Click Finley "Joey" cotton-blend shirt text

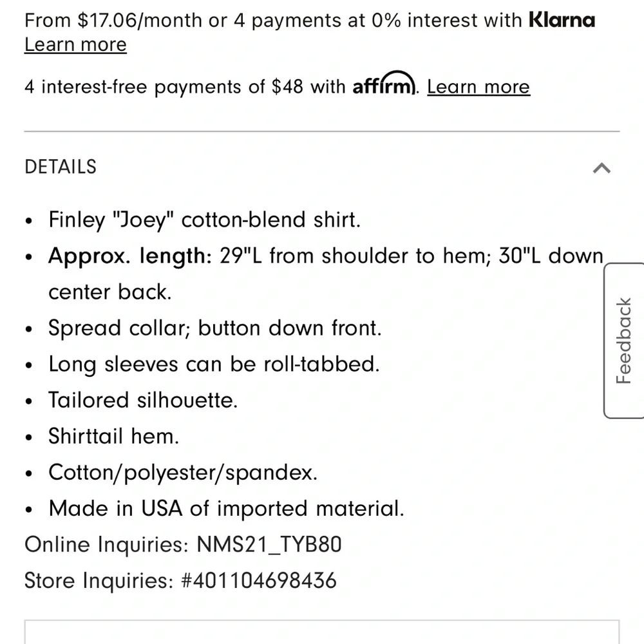click(204, 220)
